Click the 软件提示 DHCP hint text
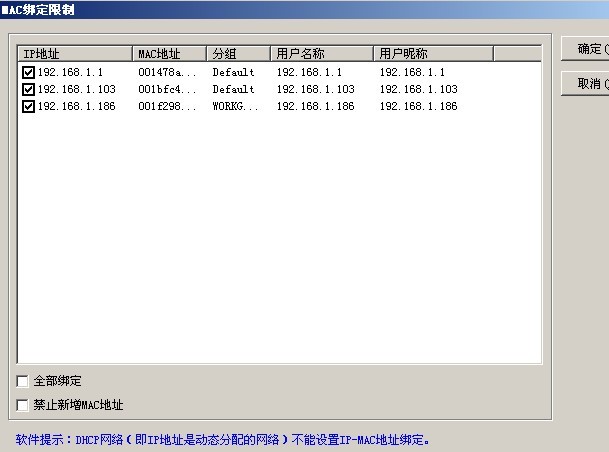This screenshot has height=452, width=609. (x=223, y=440)
